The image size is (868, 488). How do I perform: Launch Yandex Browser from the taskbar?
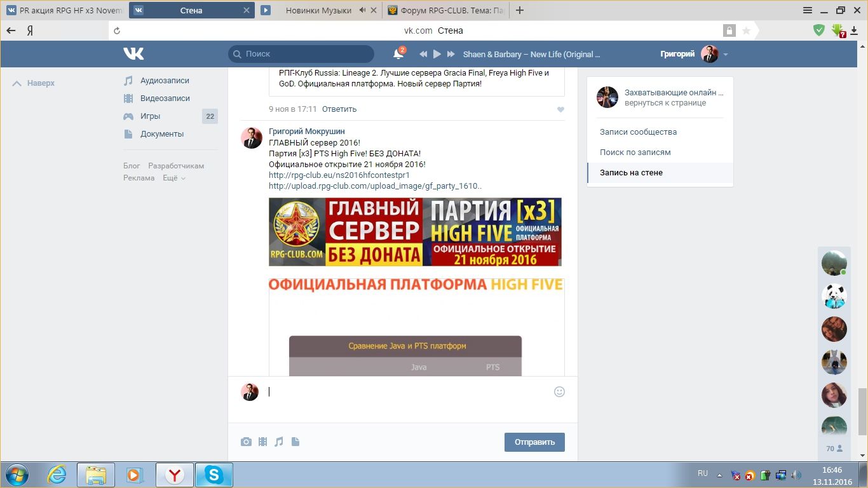pyautogui.click(x=175, y=475)
